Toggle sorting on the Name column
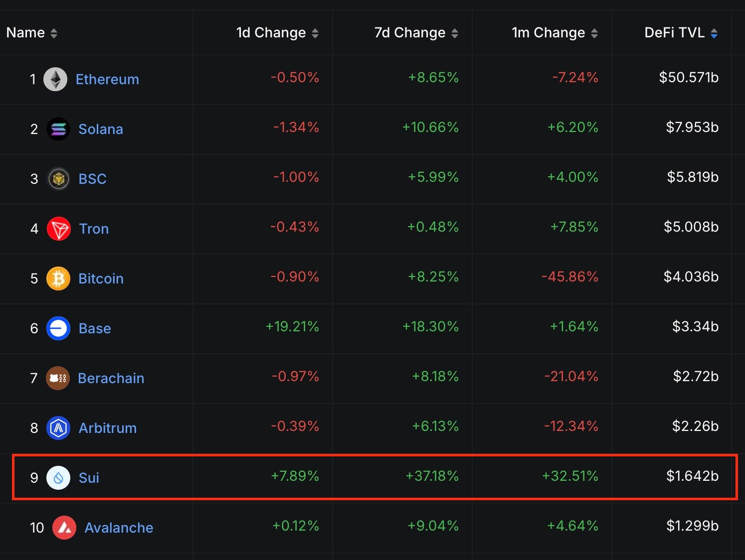 (53, 32)
